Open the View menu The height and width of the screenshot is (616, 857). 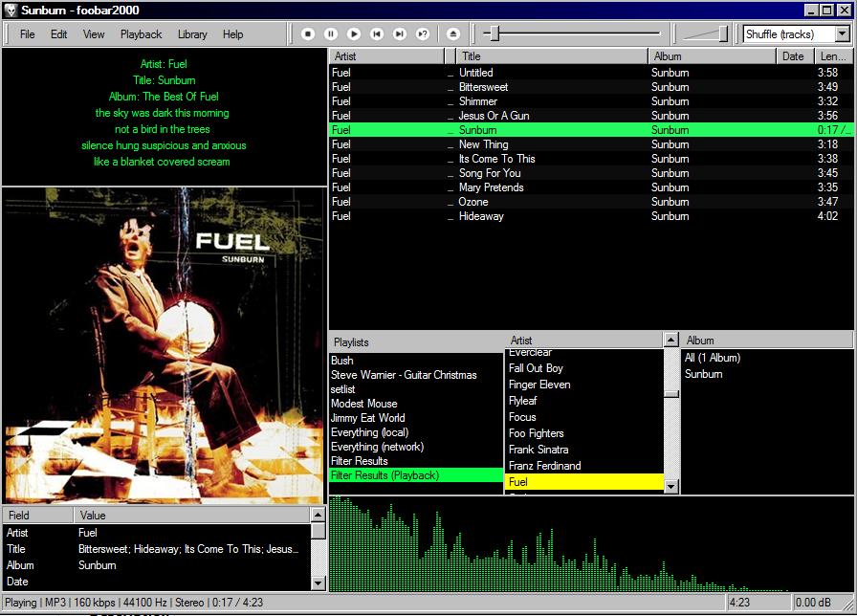pyautogui.click(x=94, y=34)
